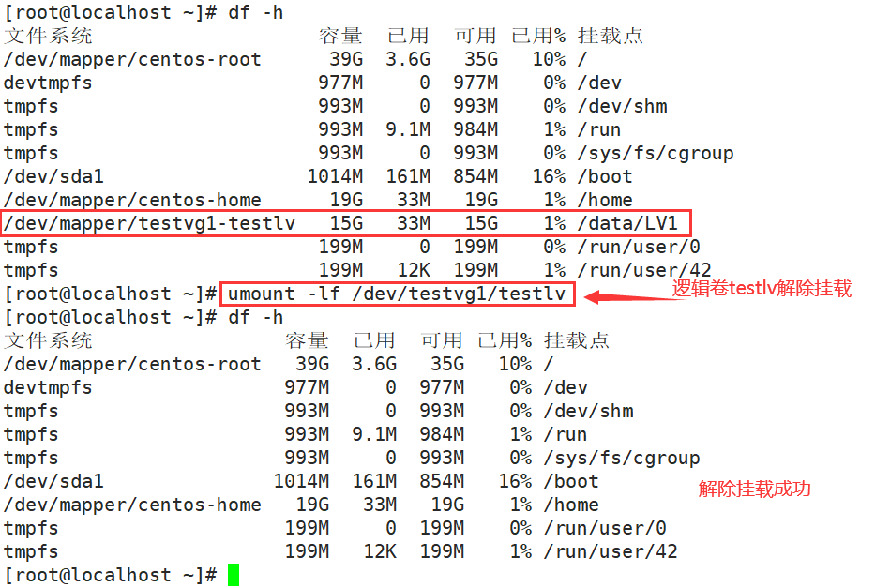Click /dev/shm in the listing before umount
The height and width of the screenshot is (588, 875).
click(622, 107)
